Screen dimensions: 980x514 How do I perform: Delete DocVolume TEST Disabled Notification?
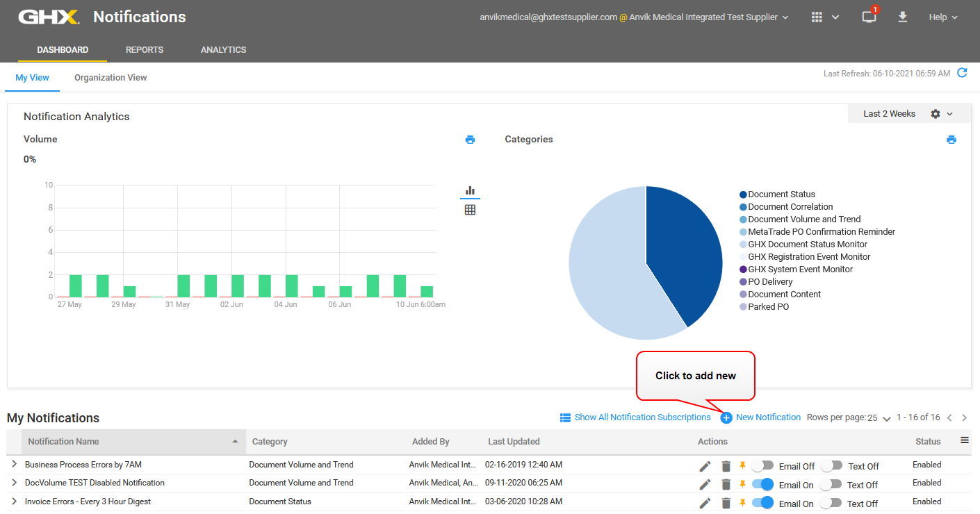click(726, 484)
